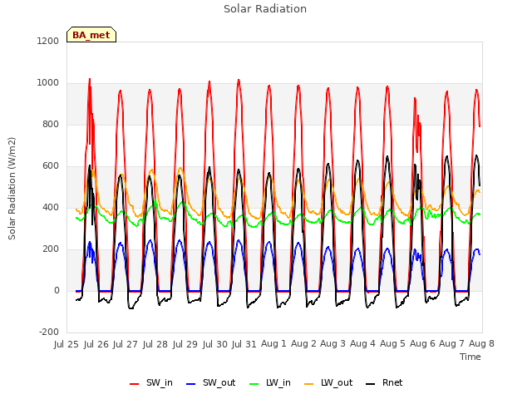Click the BA_met annotation label
This screenshot has width=532, height=399.
(91, 35)
